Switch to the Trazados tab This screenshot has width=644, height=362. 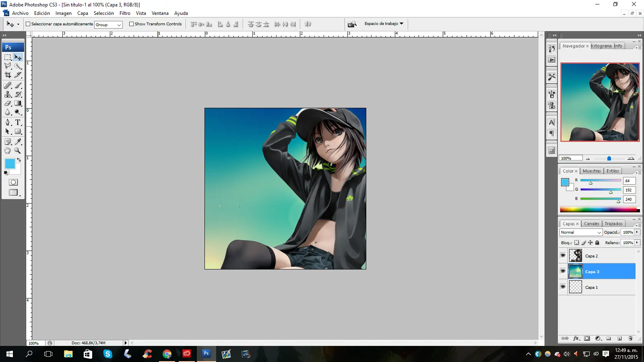point(613,224)
